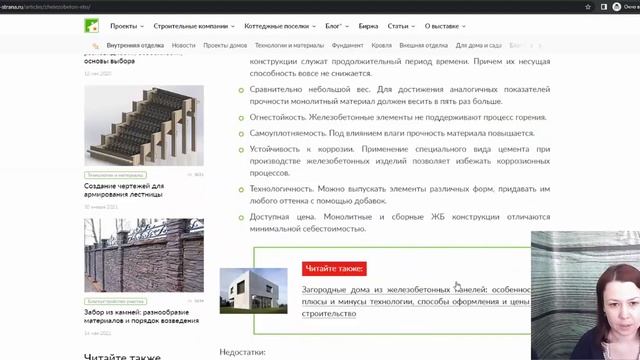
Task: Click the webcam video overlay
Action: [x=585, y=296]
